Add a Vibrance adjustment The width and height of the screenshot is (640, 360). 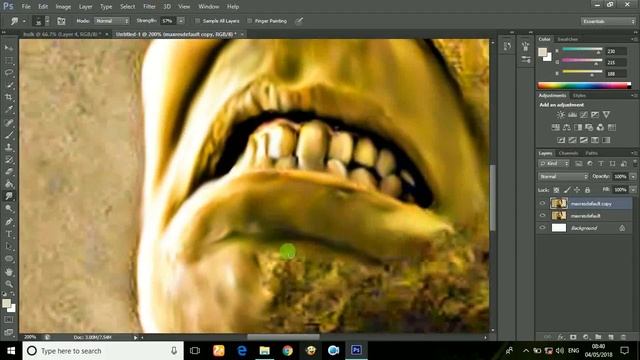click(x=607, y=115)
